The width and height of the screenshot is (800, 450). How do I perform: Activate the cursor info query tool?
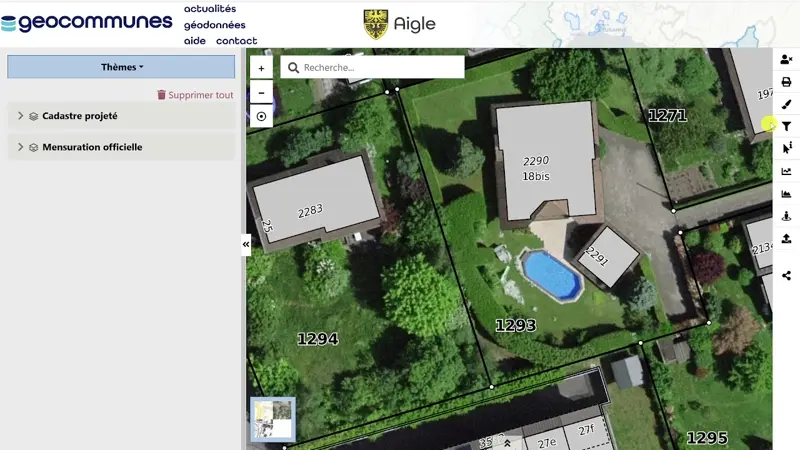coord(786,148)
